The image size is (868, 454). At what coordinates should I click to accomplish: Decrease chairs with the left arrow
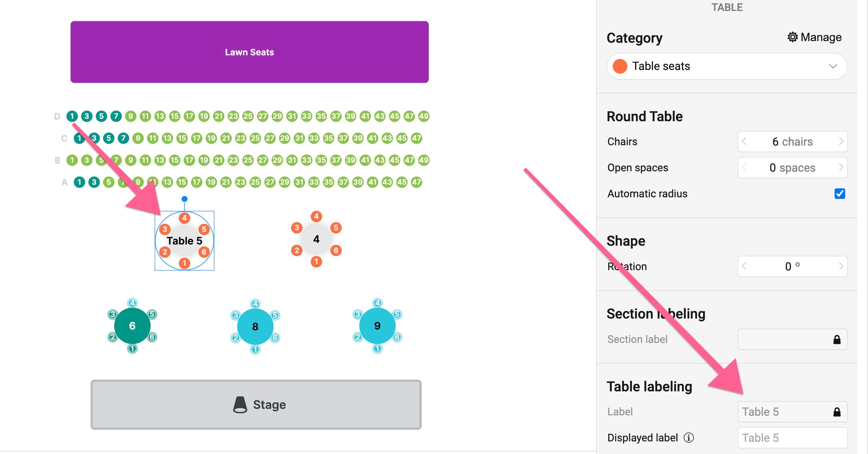click(744, 142)
